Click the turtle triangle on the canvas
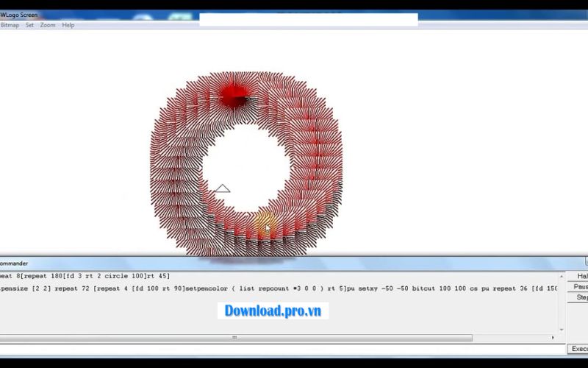The image size is (588, 368). coord(222,189)
